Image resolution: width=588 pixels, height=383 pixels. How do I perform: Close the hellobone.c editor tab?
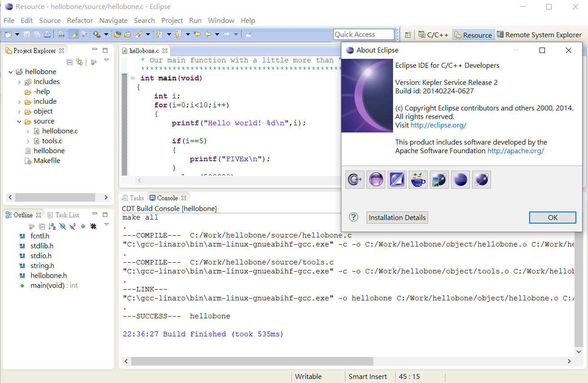pyautogui.click(x=165, y=51)
